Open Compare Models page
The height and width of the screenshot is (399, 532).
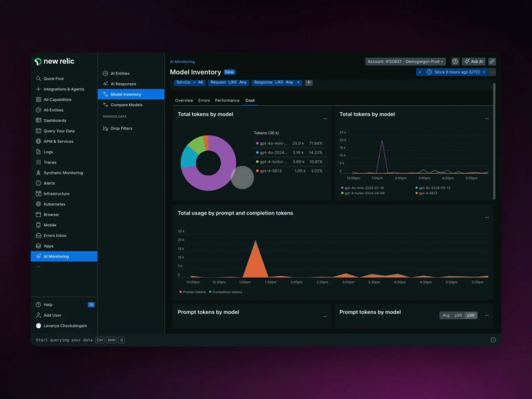point(126,105)
